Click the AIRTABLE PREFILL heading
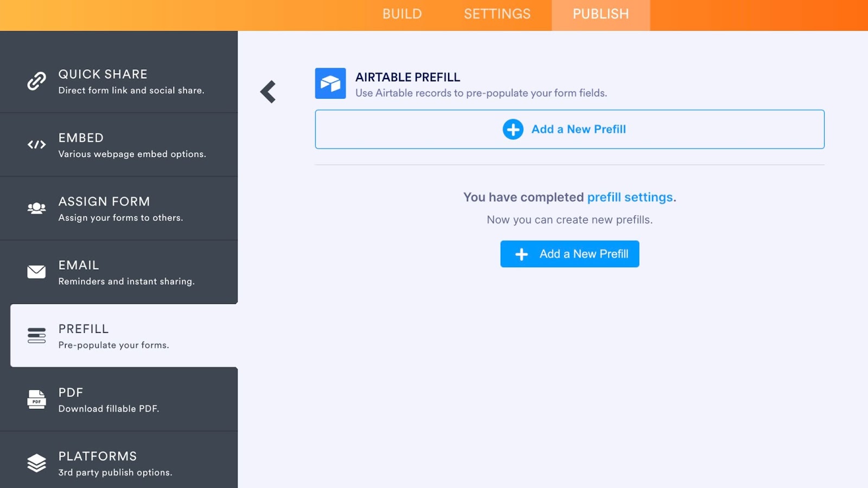This screenshot has width=868, height=488. coord(407,78)
